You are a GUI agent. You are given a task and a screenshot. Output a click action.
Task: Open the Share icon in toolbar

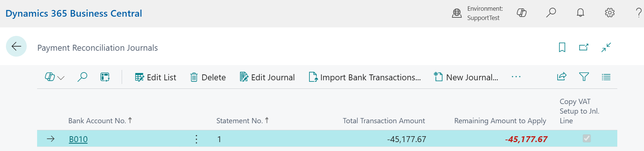562,77
